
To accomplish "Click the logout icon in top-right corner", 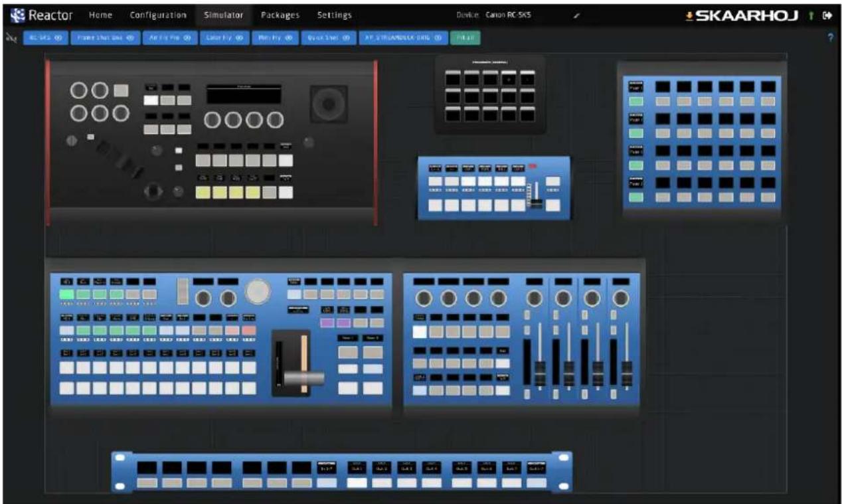I will click(x=827, y=15).
